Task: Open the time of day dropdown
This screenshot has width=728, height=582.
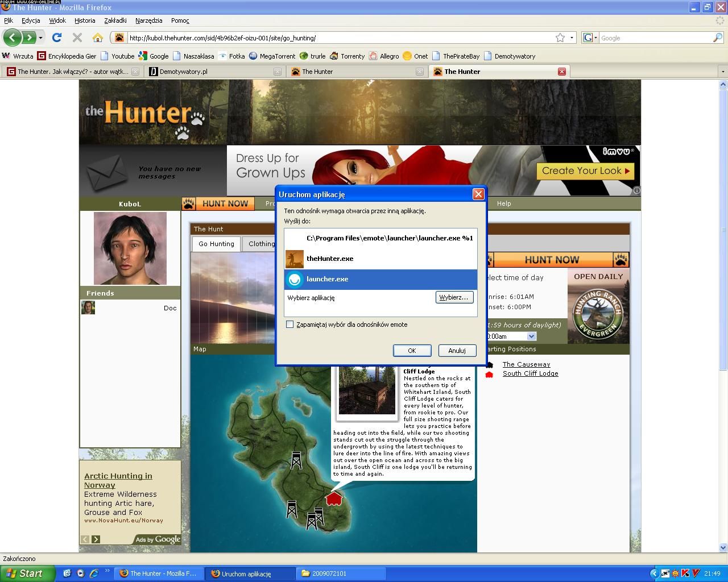Action: pyautogui.click(x=531, y=336)
